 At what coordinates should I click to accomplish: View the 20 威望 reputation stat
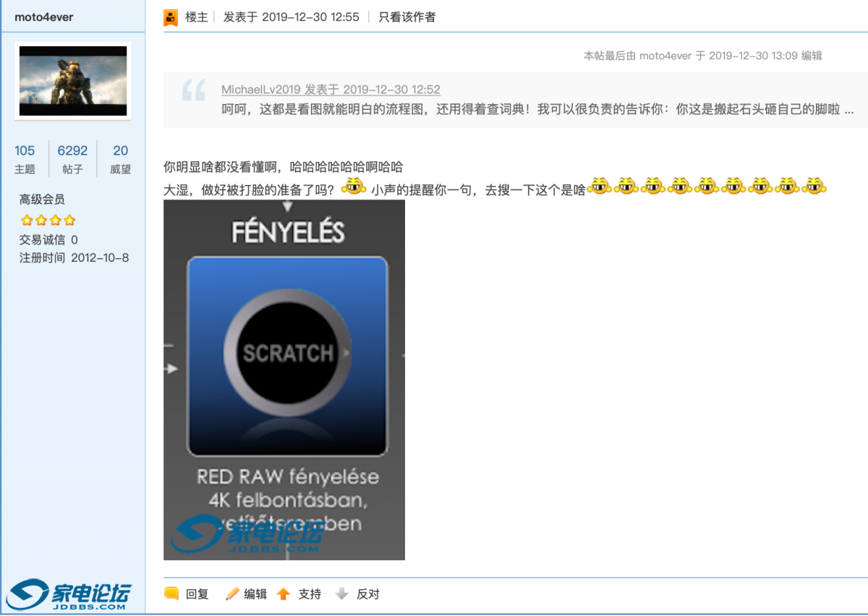(x=120, y=158)
